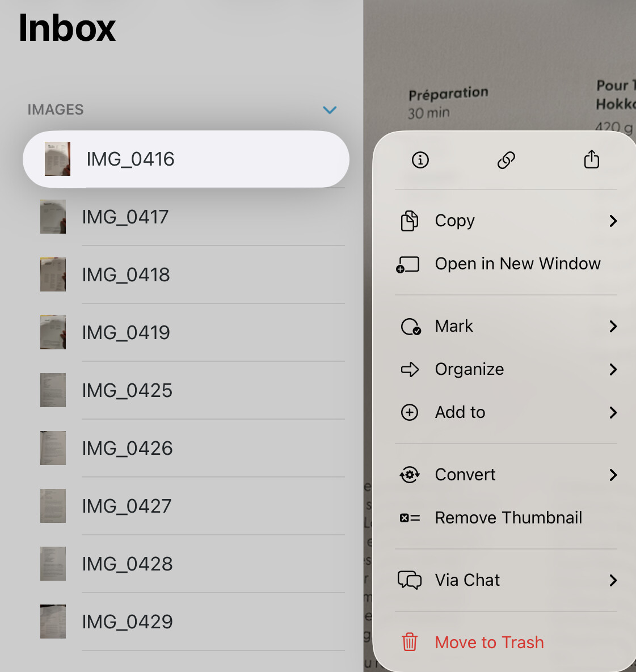Screen dimensions: 636x672
Task: Expand the Add to submenu arrow
Action: [x=613, y=412]
